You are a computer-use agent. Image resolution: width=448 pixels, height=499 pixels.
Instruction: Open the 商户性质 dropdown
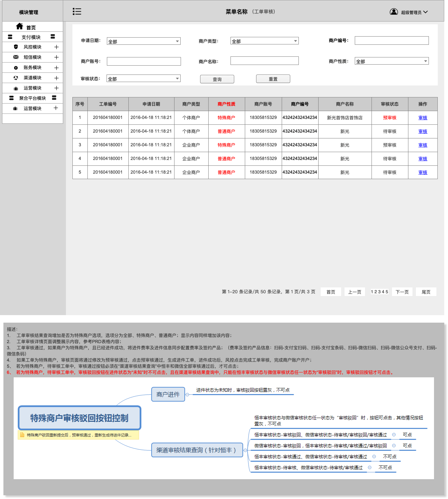click(x=392, y=61)
